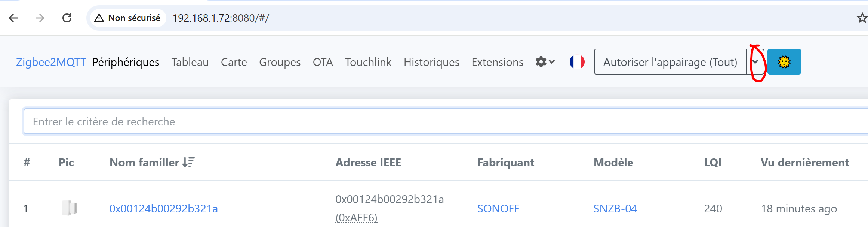Bookmark page with the star icon
The height and width of the screenshot is (227, 868).
[862, 18]
